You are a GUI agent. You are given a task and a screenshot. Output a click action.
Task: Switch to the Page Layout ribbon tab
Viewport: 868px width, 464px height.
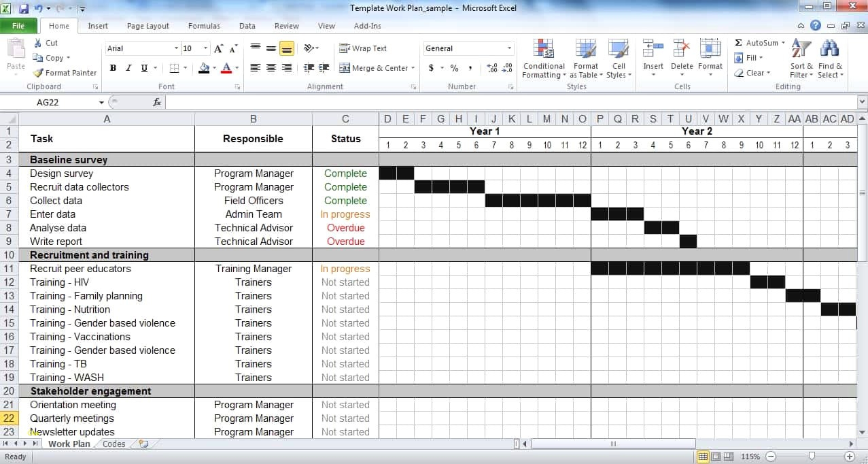click(x=147, y=26)
